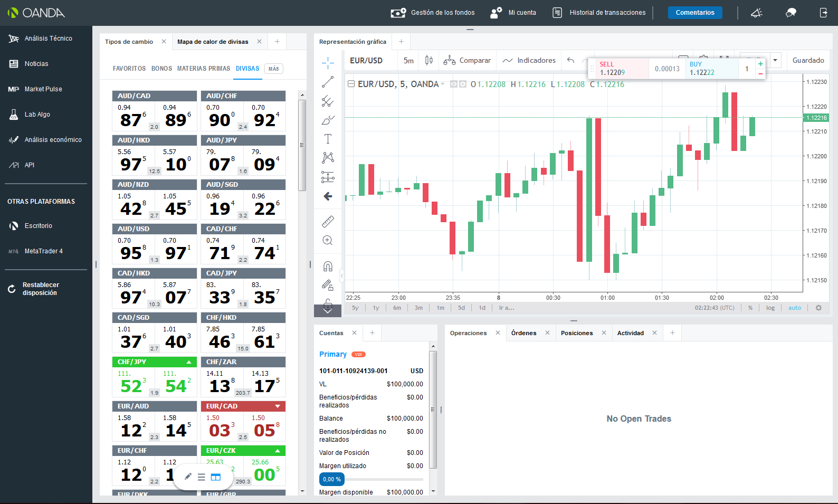Set chart range to 5d
Screen dimensions: 838x504
tap(461, 308)
